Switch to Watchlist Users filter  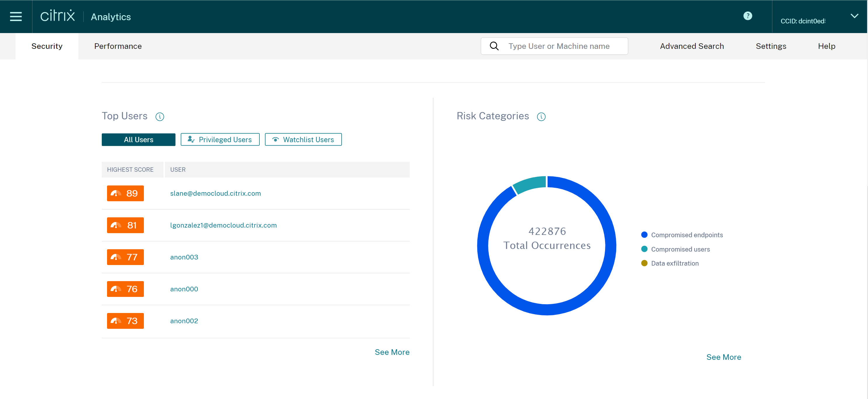click(x=303, y=140)
